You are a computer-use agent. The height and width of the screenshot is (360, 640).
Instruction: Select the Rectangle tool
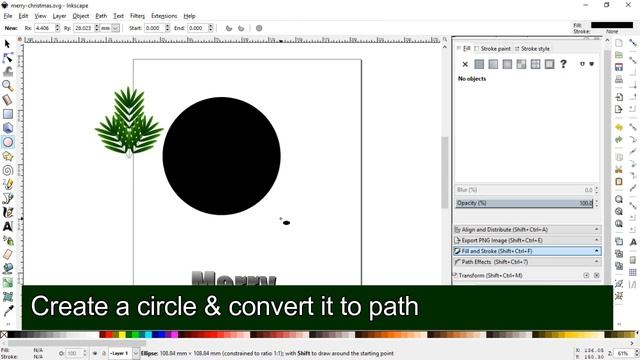pyautogui.click(x=7, y=114)
